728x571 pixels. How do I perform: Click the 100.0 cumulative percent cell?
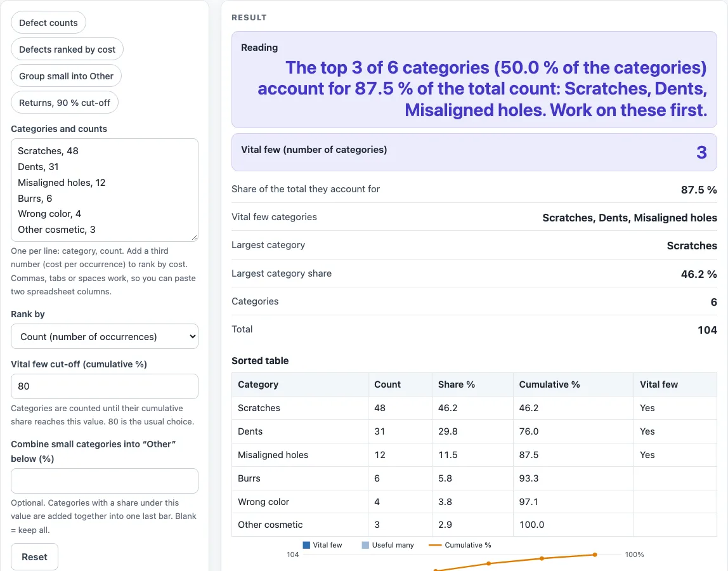click(x=573, y=525)
